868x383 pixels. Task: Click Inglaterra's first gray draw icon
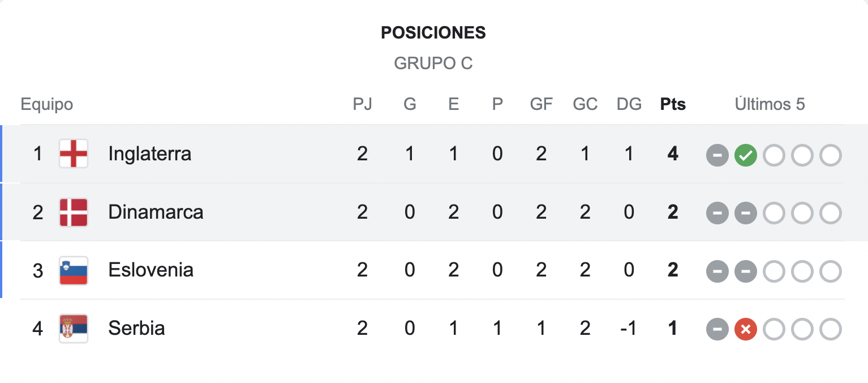(x=717, y=155)
